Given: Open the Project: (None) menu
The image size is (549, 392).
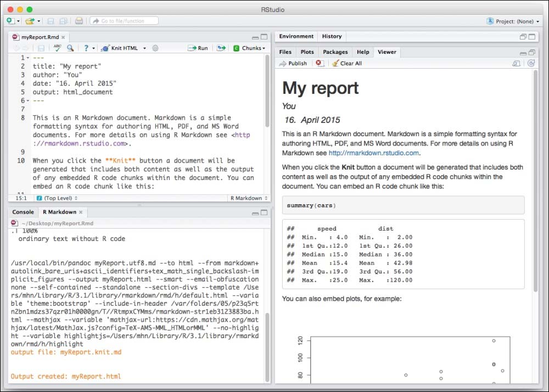Looking at the screenshot, I should (x=513, y=21).
